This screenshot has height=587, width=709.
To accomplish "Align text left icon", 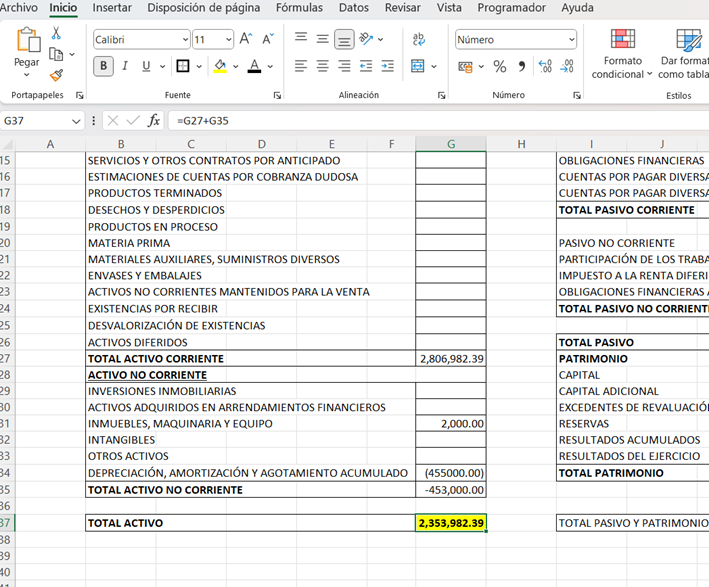I will (301, 66).
